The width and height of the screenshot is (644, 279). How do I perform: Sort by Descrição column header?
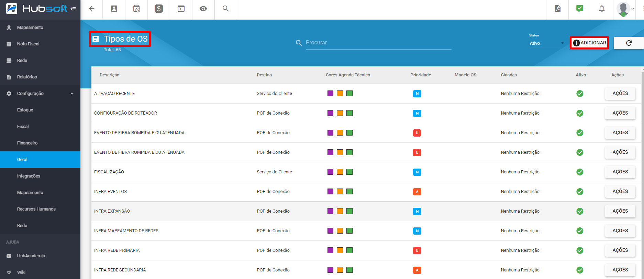(x=110, y=75)
